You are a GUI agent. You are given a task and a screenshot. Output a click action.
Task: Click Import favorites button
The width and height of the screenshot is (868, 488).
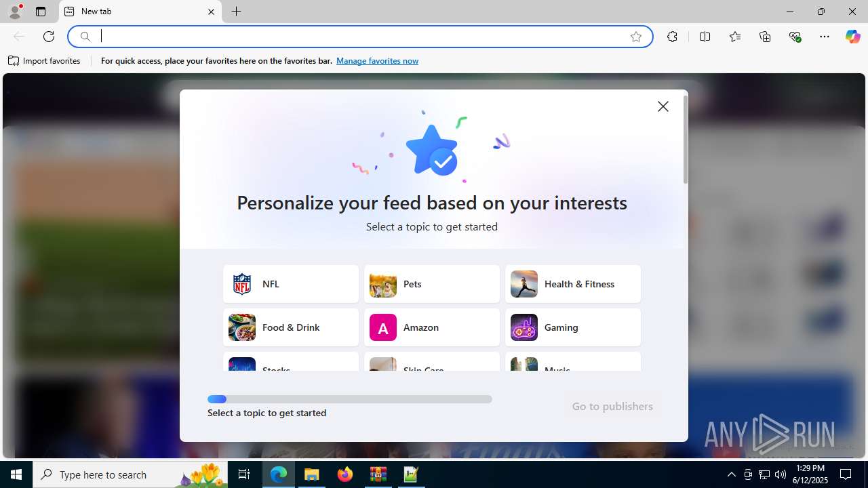tap(45, 61)
